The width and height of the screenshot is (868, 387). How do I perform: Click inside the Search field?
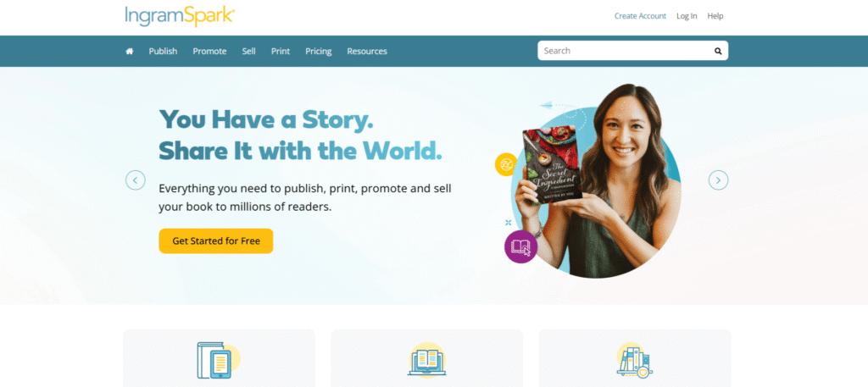click(626, 51)
